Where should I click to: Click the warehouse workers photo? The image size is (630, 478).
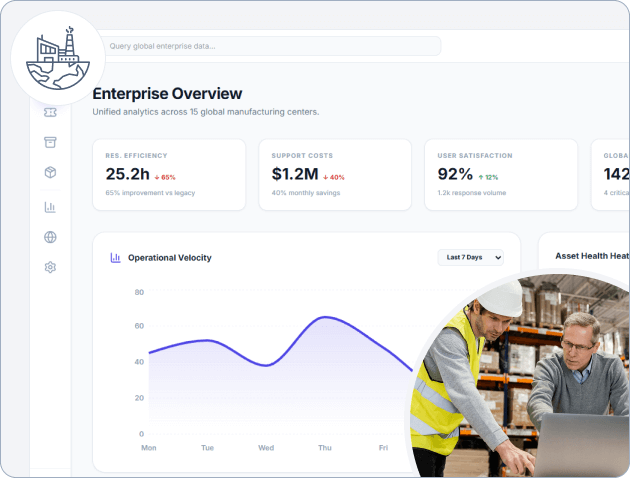522,378
